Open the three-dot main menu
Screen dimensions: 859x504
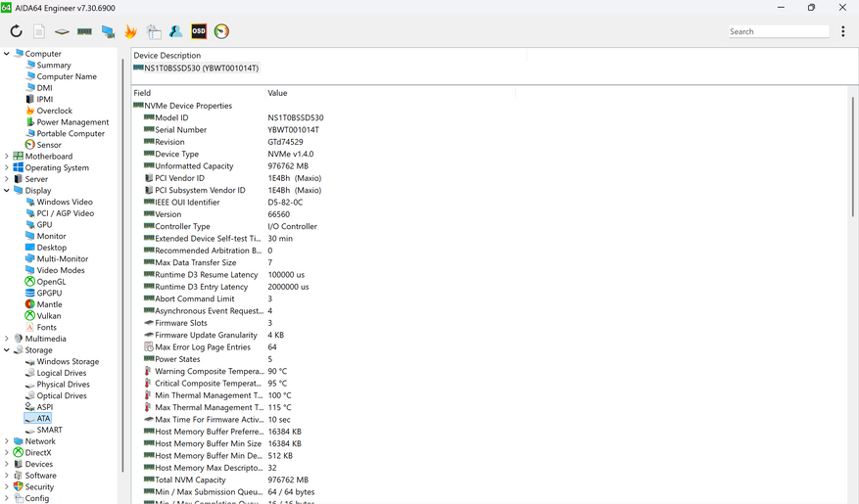coord(842,31)
